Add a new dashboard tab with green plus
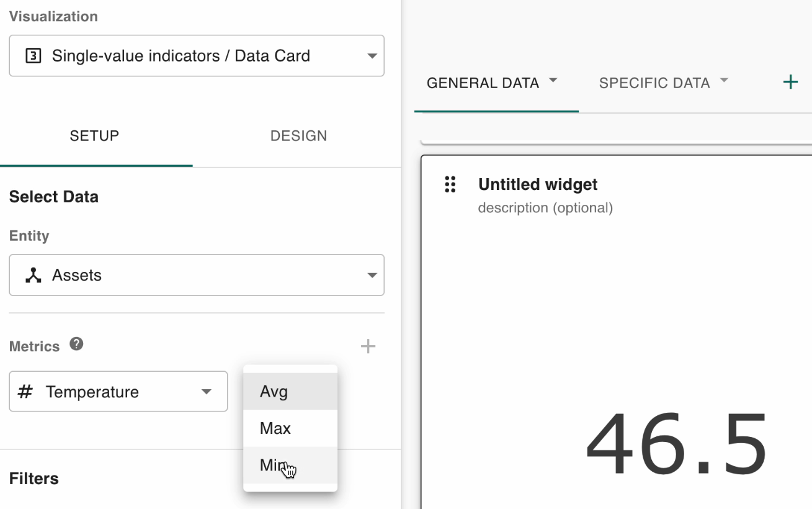The height and width of the screenshot is (509, 812). click(790, 82)
